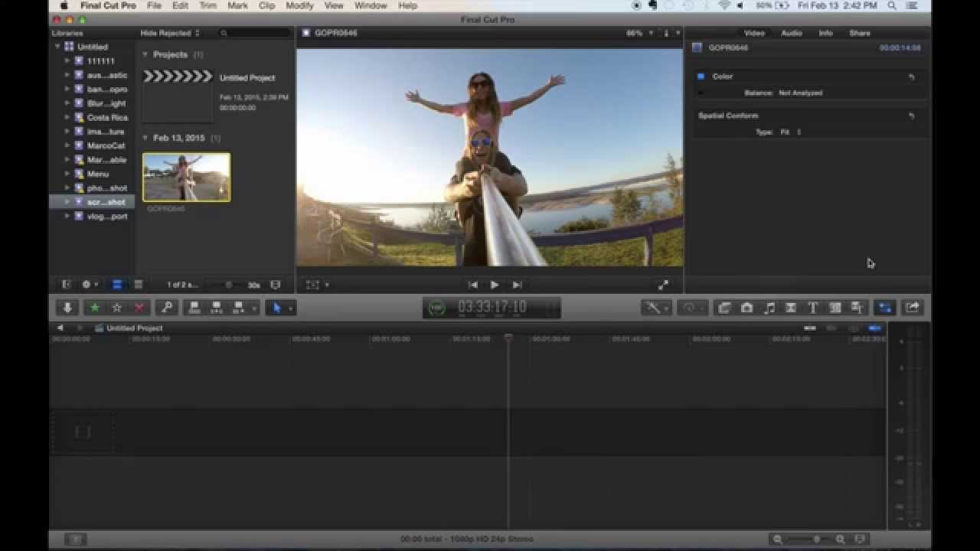Open the Themes browser icon

click(857, 308)
